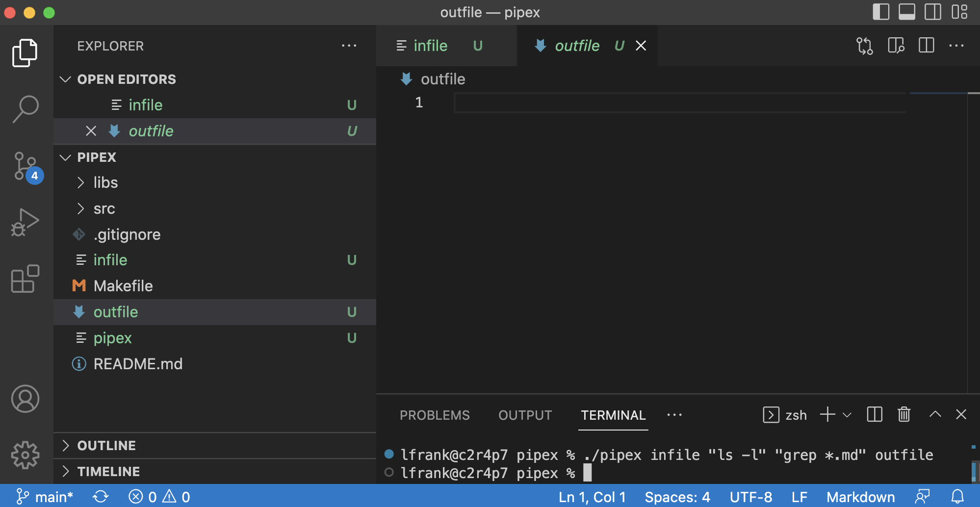Click the feedback icon in status bar
Viewport: 980px width, 507px height.
point(923,497)
